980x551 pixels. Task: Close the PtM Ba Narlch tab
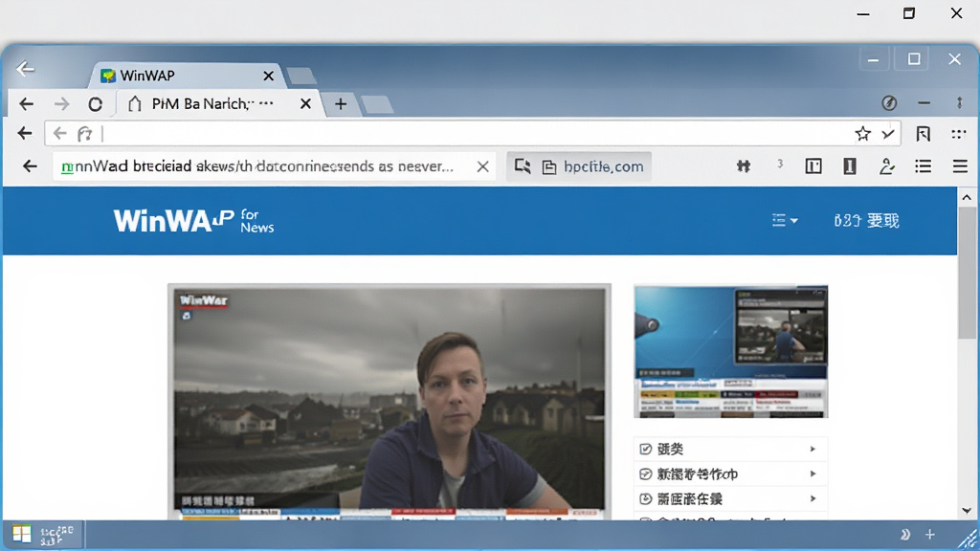[x=305, y=103]
